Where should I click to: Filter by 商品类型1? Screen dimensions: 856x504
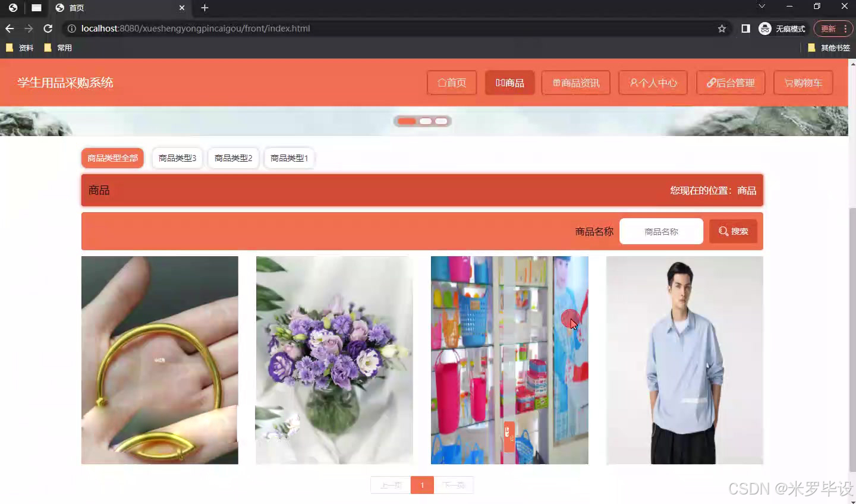click(x=289, y=158)
